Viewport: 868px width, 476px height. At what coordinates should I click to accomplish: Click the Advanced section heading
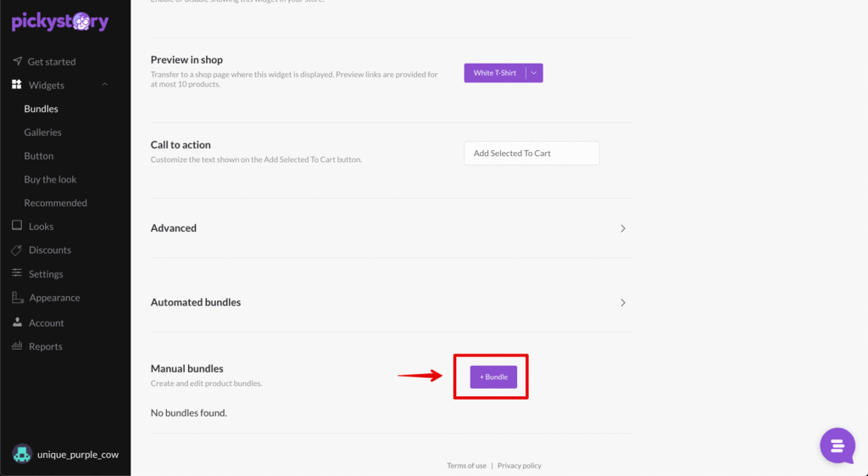tap(173, 227)
